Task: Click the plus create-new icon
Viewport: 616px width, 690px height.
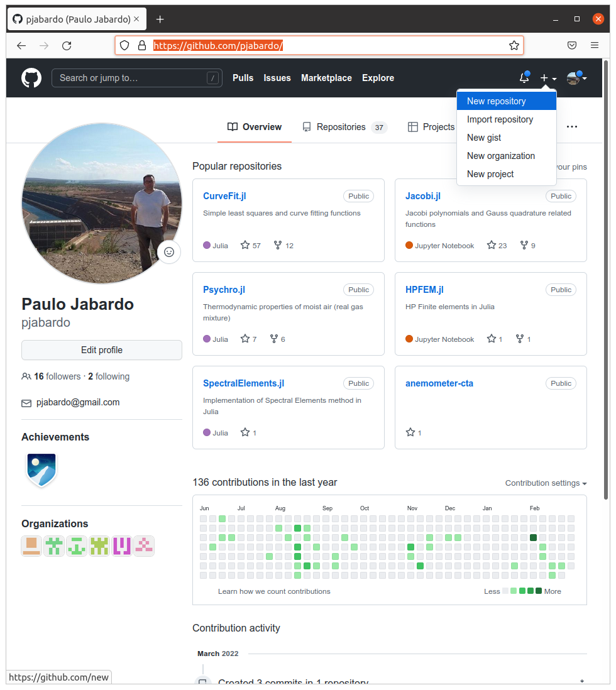Action: point(548,78)
